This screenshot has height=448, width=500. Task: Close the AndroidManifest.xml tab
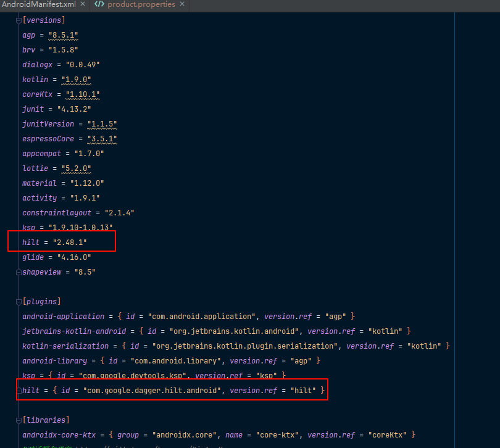click(x=83, y=4)
